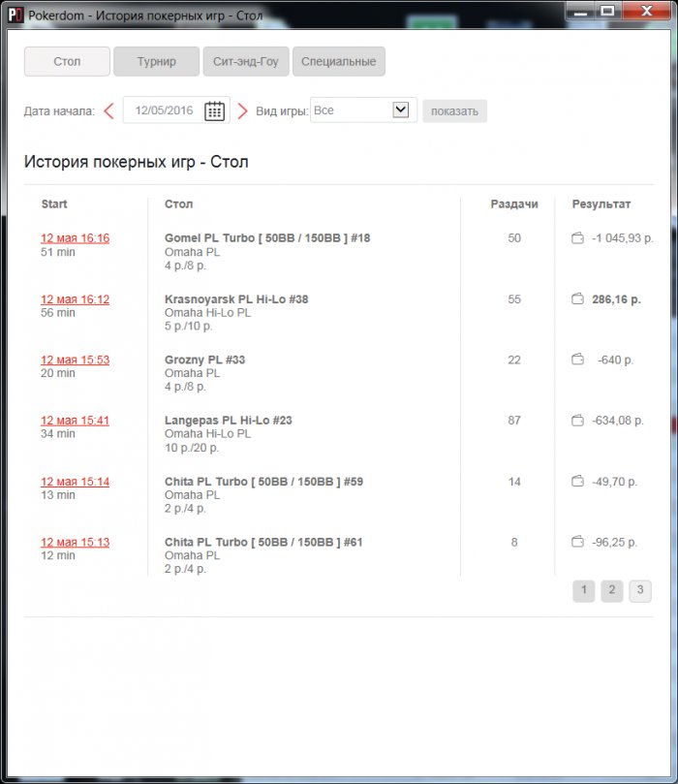Click result value -1 045,93 р.

click(x=623, y=238)
